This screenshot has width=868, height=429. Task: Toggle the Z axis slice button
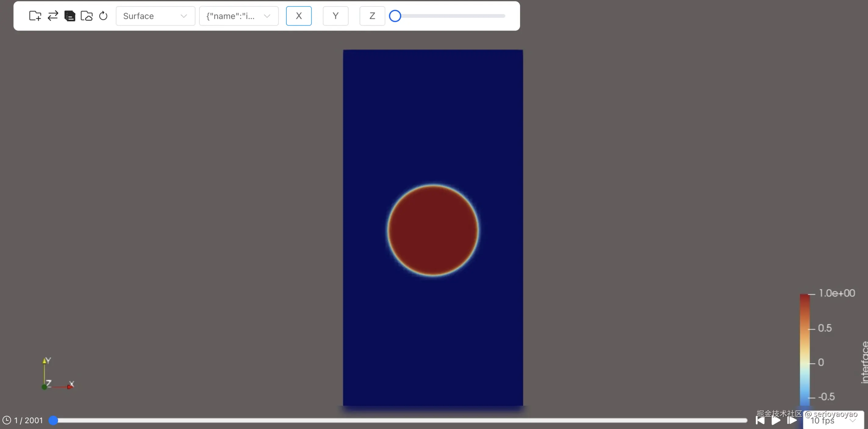point(372,16)
